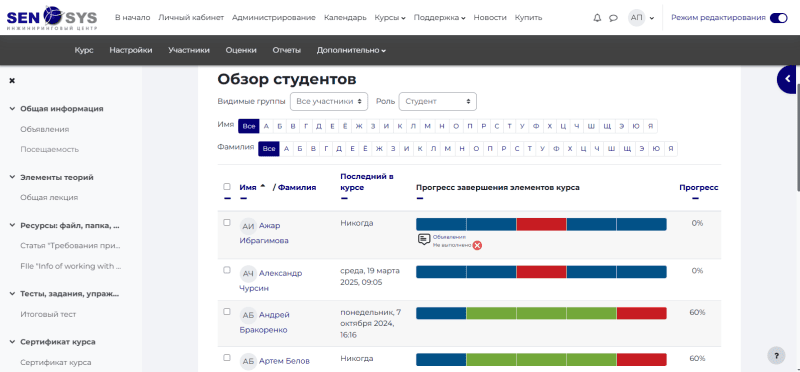
Task: Select the checkbox for Александр Чурсин
Action: [x=227, y=270]
